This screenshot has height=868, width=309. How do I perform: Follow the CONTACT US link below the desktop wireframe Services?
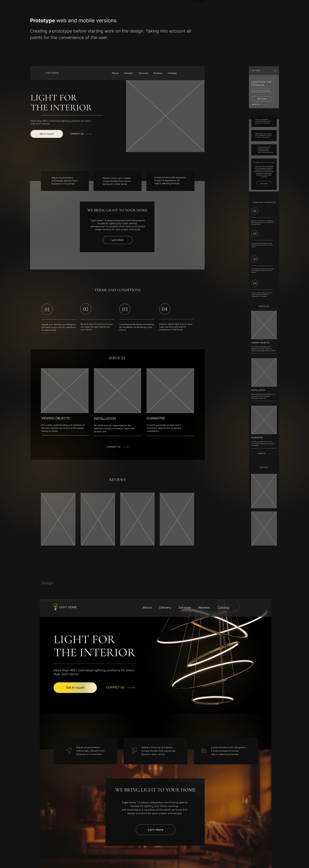point(113,447)
